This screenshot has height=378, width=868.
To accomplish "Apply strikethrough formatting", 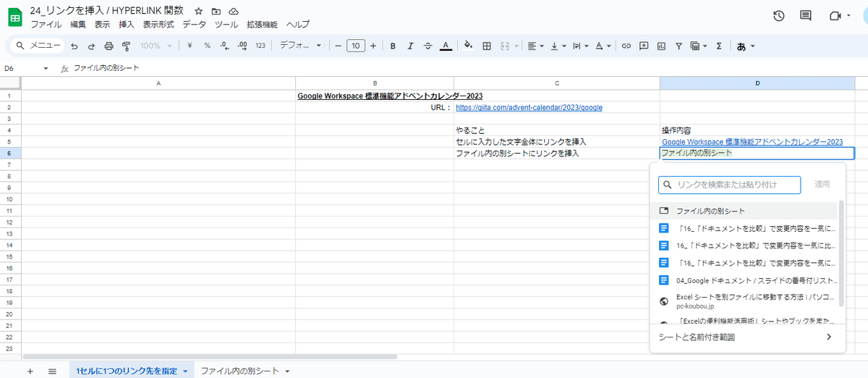I will click(427, 46).
